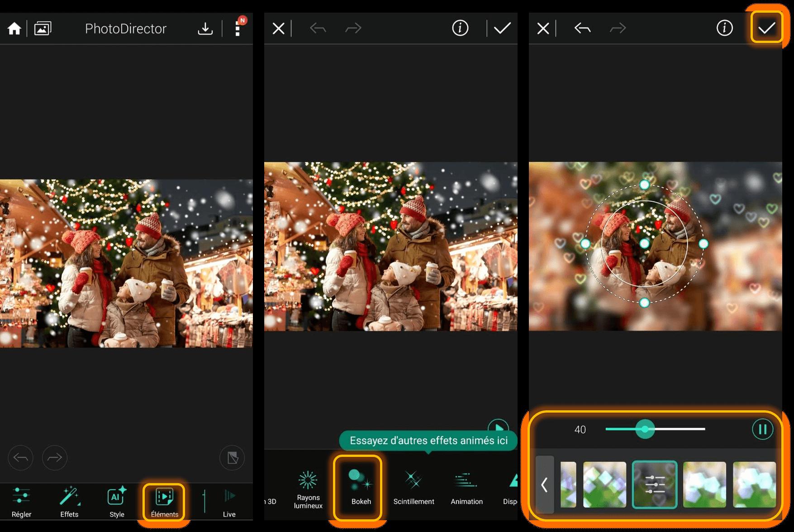Collapse the bokeh styles with back chevron
The width and height of the screenshot is (794, 532).
click(545, 484)
